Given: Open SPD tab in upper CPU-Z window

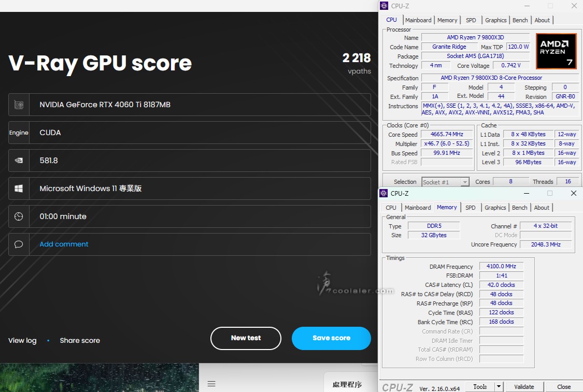Looking at the screenshot, I should [471, 20].
